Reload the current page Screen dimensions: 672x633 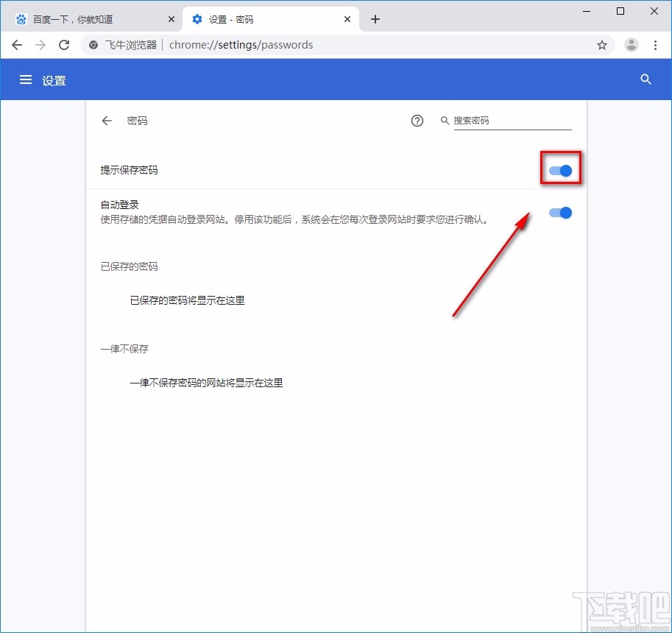point(64,45)
